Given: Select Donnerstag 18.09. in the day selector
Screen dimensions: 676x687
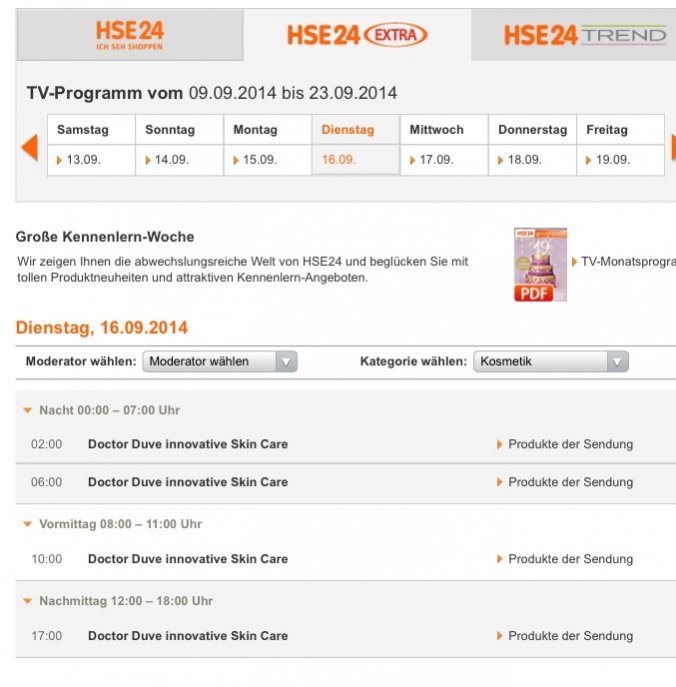Looking at the screenshot, I should (531, 160).
